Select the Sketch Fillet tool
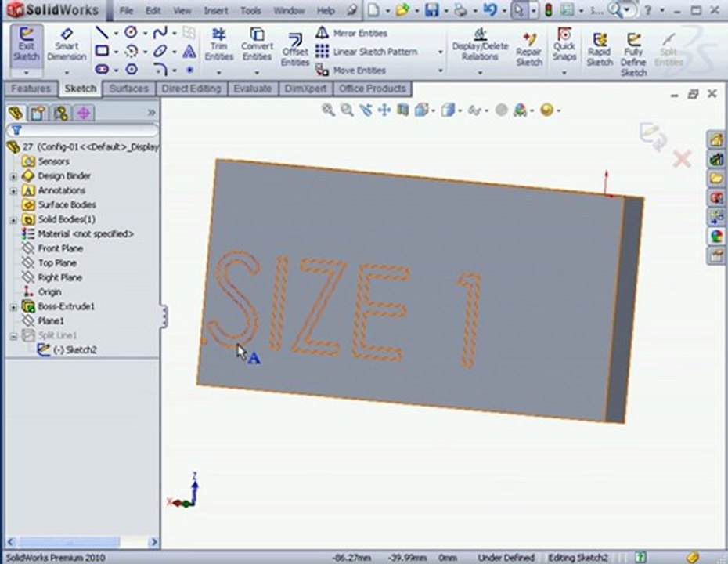 (160, 69)
